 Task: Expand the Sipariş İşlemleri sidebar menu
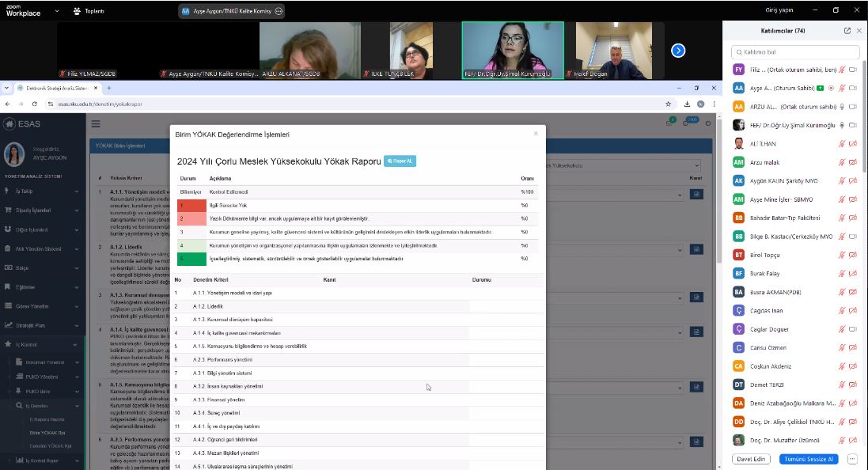click(x=43, y=210)
